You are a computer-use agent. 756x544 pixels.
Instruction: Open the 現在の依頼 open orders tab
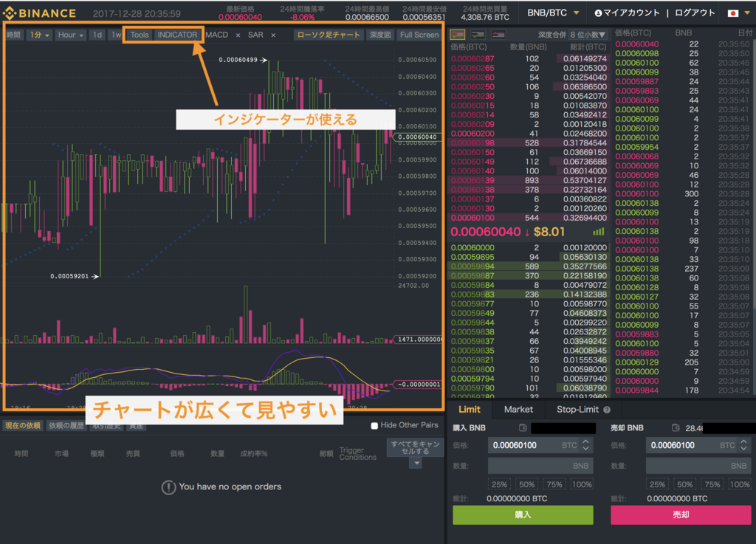point(23,425)
